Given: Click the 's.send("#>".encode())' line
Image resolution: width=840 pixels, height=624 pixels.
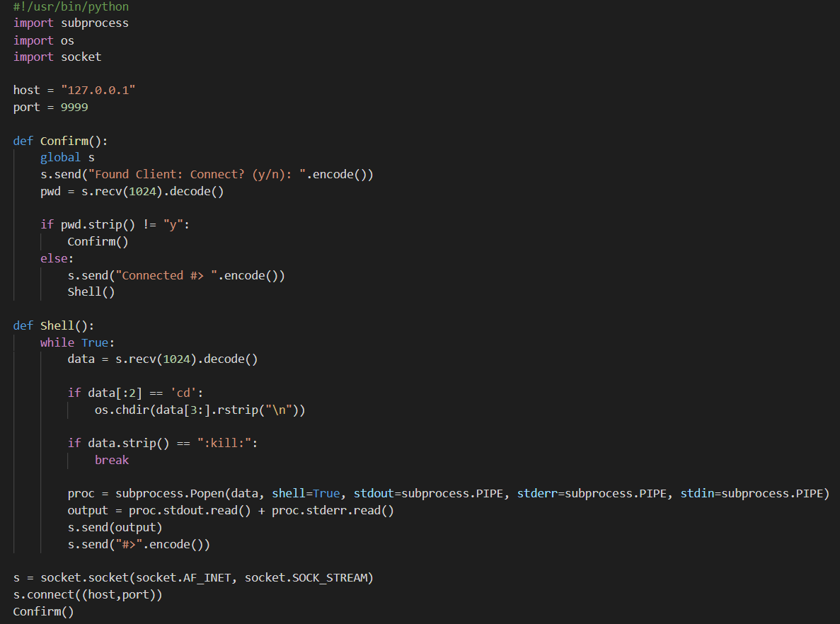Looking at the screenshot, I should pyautogui.click(x=139, y=544).
